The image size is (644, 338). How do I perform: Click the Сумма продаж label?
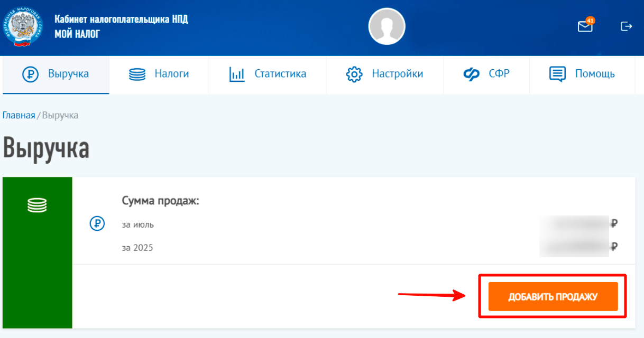click(160, 201)
